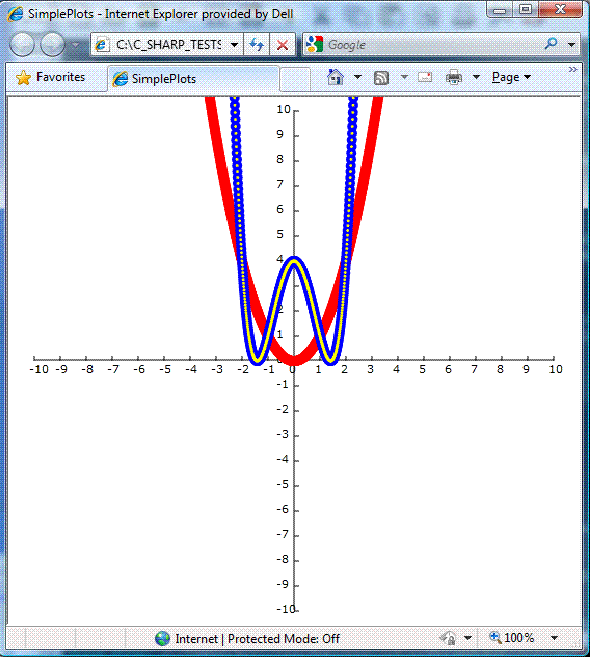Show more toolbar commands chevron
The width and height of the screenshot is (593, 657).
tap(572, 70)
